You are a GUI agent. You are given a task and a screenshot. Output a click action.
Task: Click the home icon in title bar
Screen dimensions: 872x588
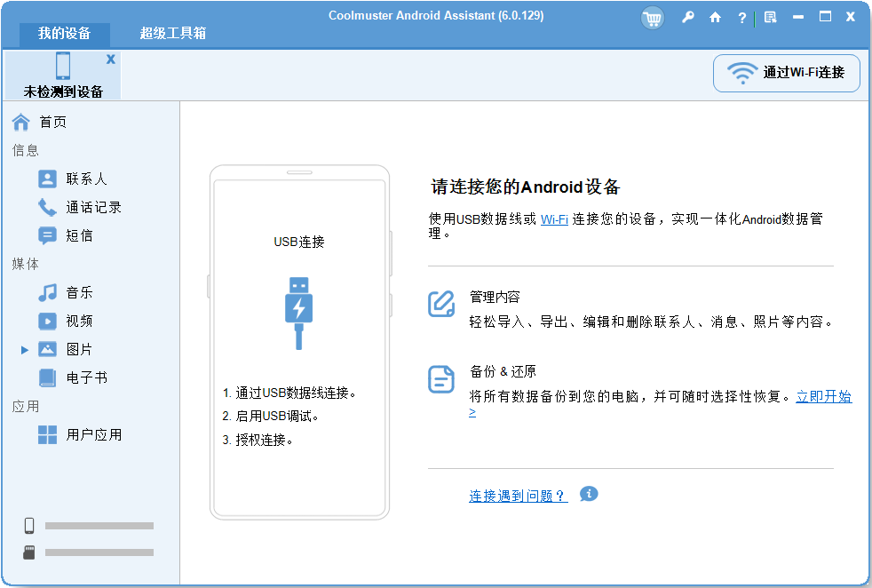pos(715,17)
